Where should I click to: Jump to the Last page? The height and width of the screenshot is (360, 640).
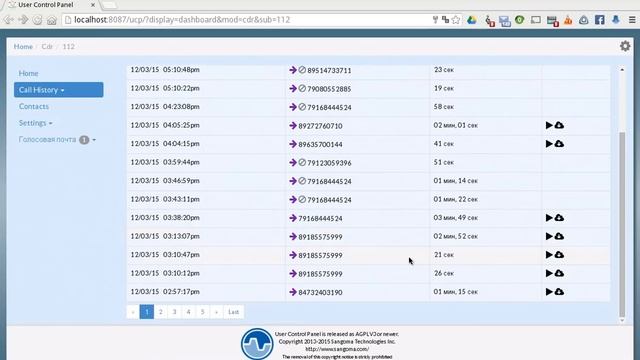point(233,312)
